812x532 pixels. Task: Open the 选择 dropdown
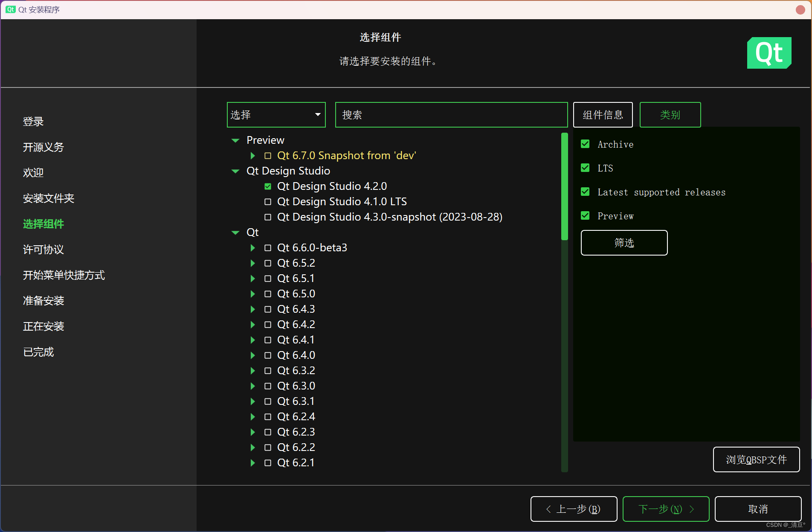[x=276, y=115]
